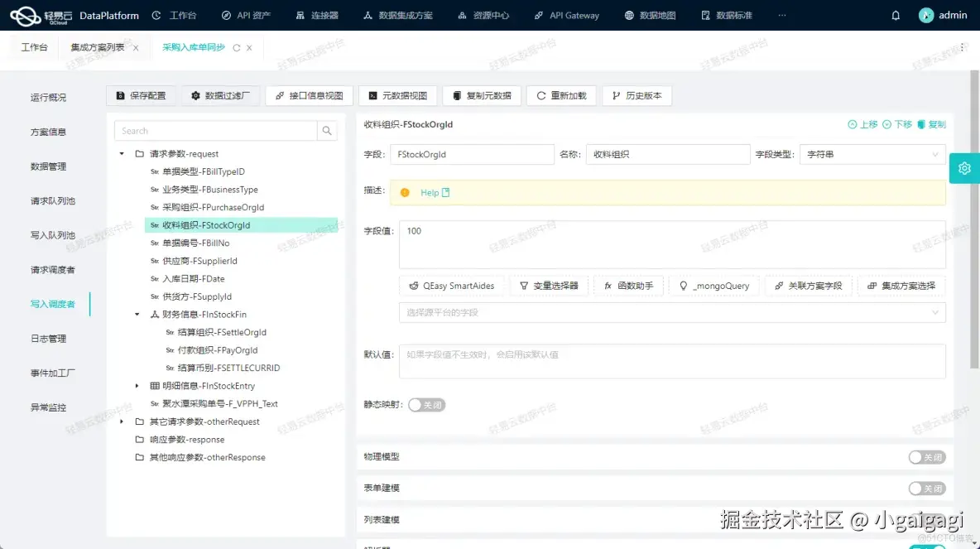Click the _mongoQuery button
Screen dimensions: 980x549
click(713, 286)
